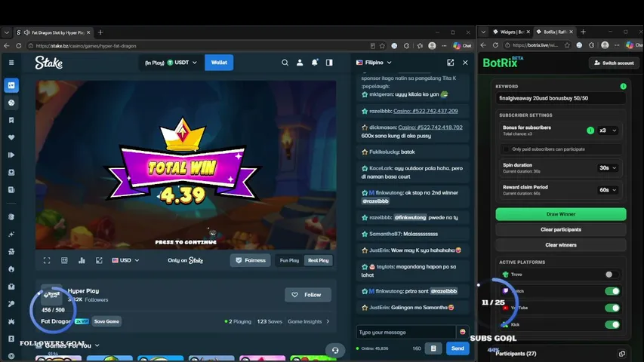Select Real Play mode
This screenshot has height=362, width=644.
[x=319, y=260]
